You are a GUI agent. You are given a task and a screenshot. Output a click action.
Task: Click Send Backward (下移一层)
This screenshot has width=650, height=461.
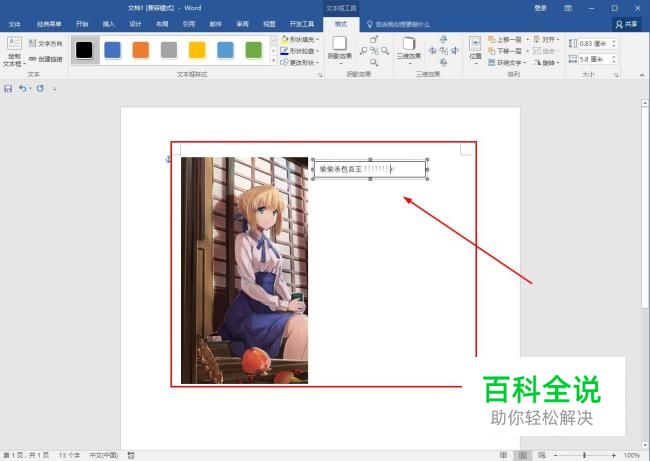pos(505,51)
